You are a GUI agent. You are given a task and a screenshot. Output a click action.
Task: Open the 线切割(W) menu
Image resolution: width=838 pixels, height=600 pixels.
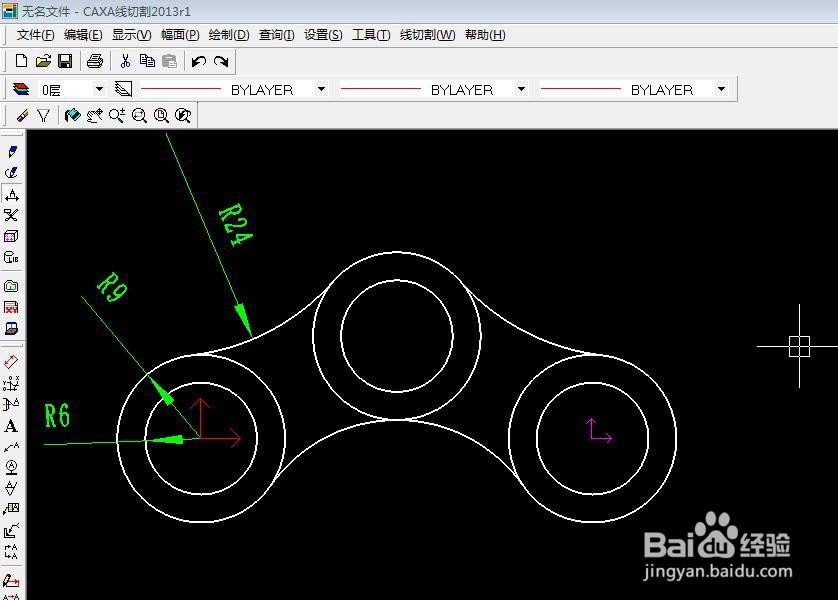[428, 35]
